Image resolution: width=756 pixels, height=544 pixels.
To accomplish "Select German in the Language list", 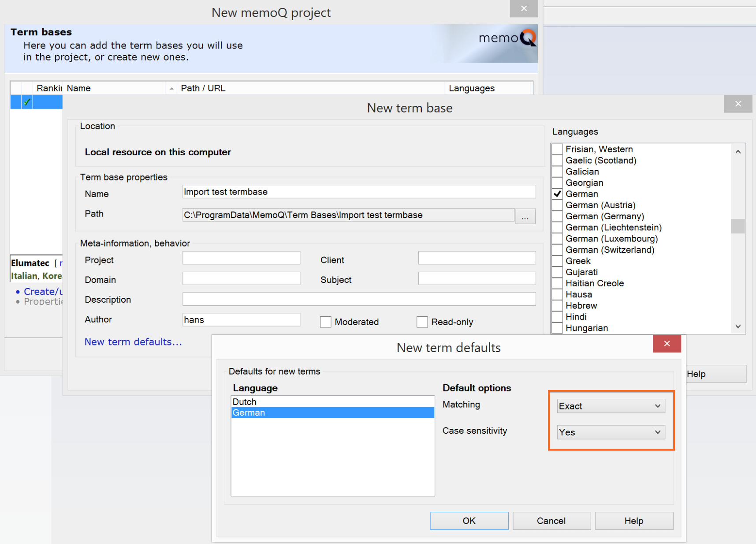I will (x=249, y=413).
